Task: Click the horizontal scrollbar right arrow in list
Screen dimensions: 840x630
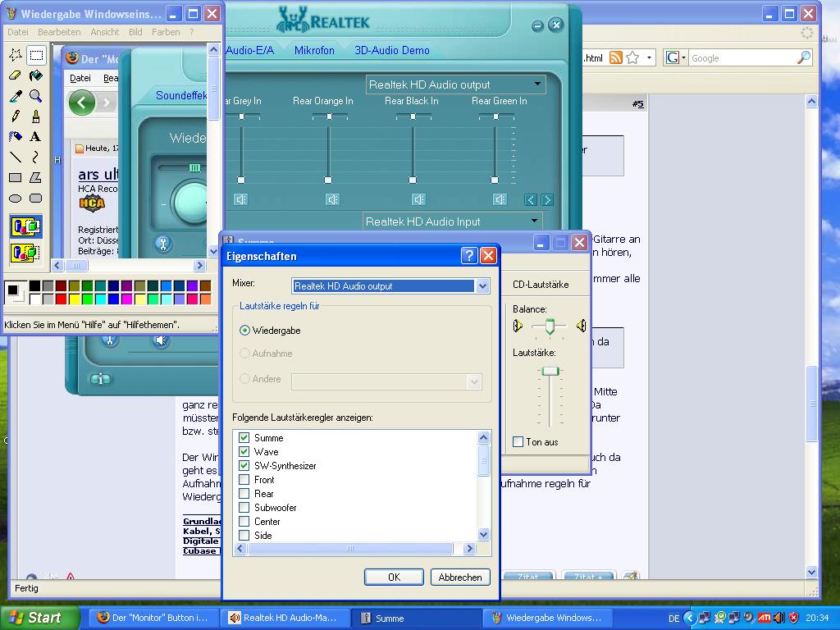Action: (469, 549)
